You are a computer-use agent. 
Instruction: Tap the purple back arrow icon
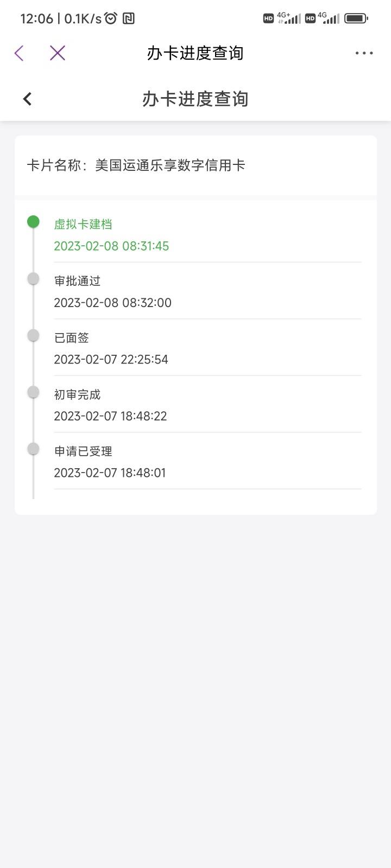[19, 53]
